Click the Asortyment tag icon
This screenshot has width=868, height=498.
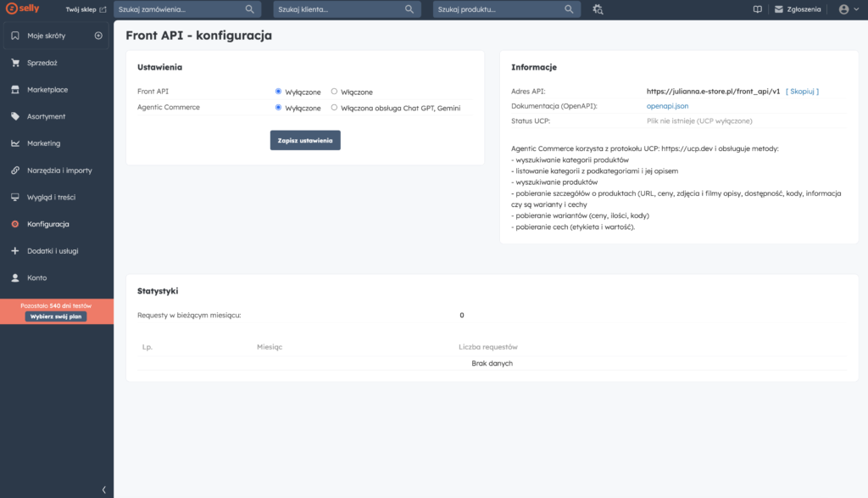pos(15,116)
